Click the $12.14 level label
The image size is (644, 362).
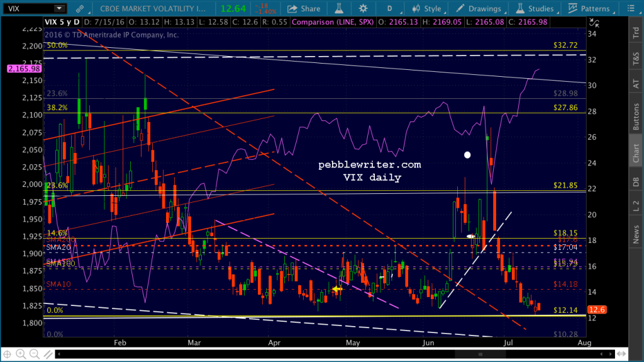[x=565, y=310]
